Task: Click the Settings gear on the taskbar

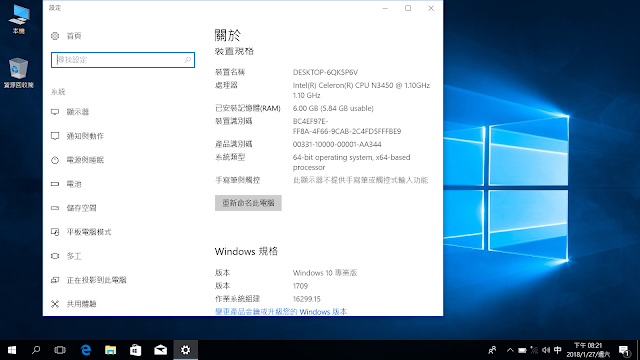Action: 186,350
